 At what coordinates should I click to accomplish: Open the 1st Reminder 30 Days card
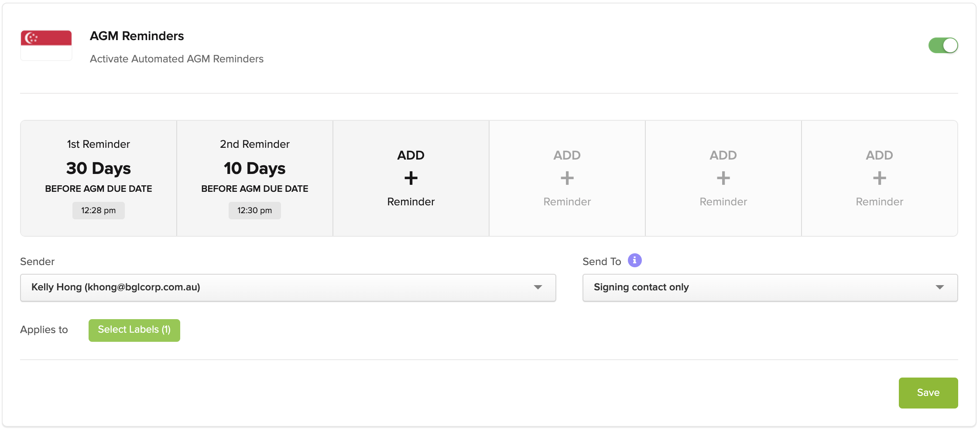click(x=99, y=178)
